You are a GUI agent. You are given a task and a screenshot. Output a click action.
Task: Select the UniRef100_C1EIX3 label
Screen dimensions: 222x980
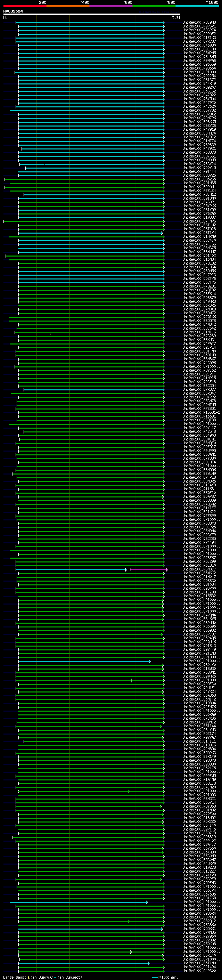click(199, 38)
